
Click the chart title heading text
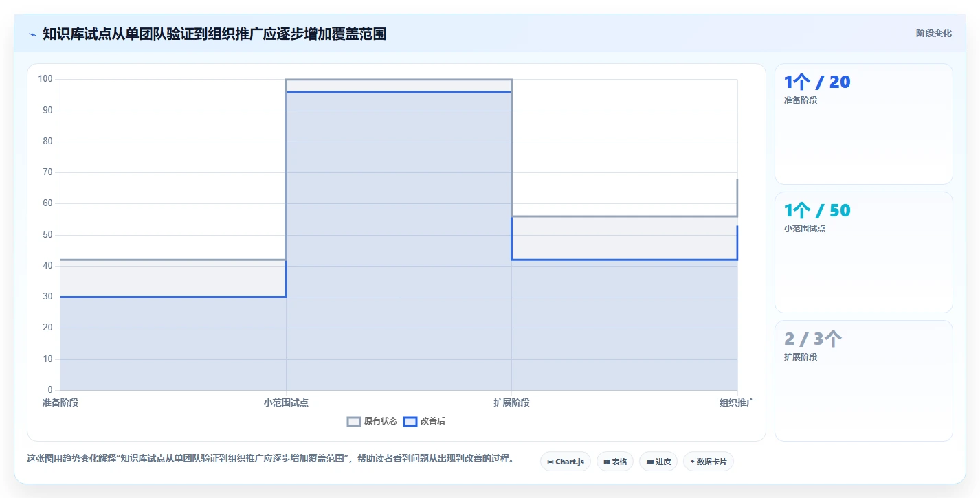(x=214, y=34)
